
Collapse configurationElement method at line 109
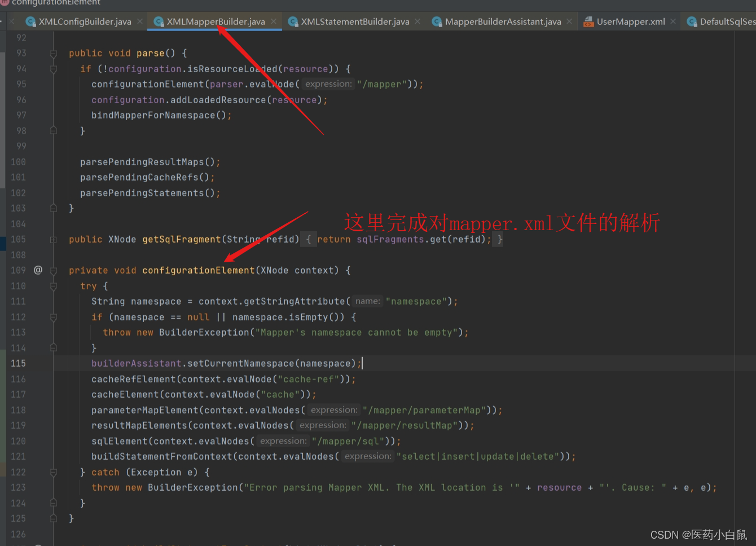[x=54, y=271]
